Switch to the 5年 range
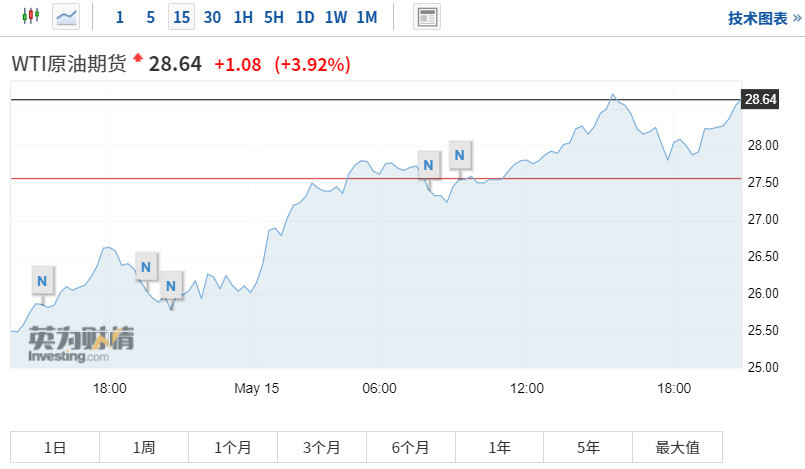805x469 pixels. (588, 448)
